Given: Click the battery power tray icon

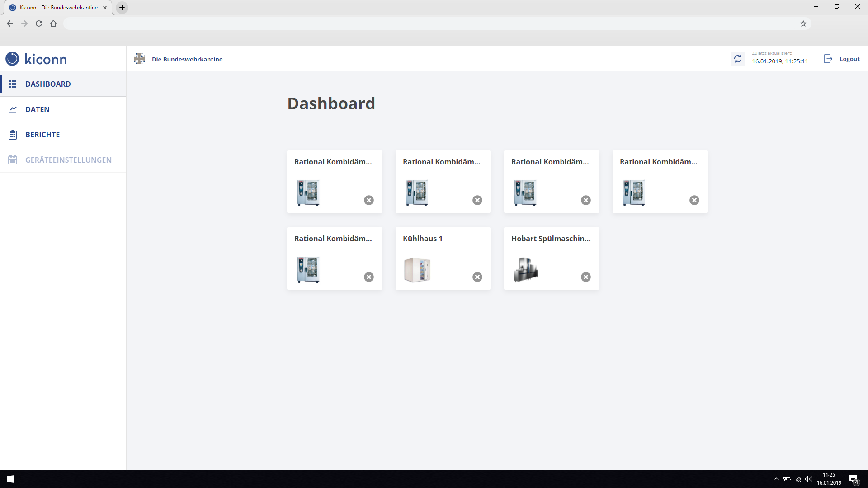Looking at the screenshot, I should (x=787, y=479).
